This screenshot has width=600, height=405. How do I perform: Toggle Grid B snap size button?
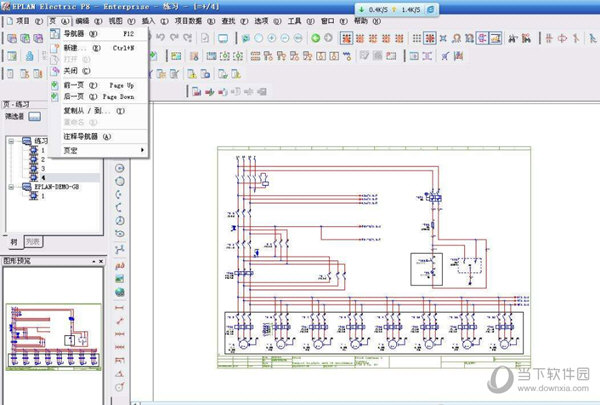pos(360,38)
